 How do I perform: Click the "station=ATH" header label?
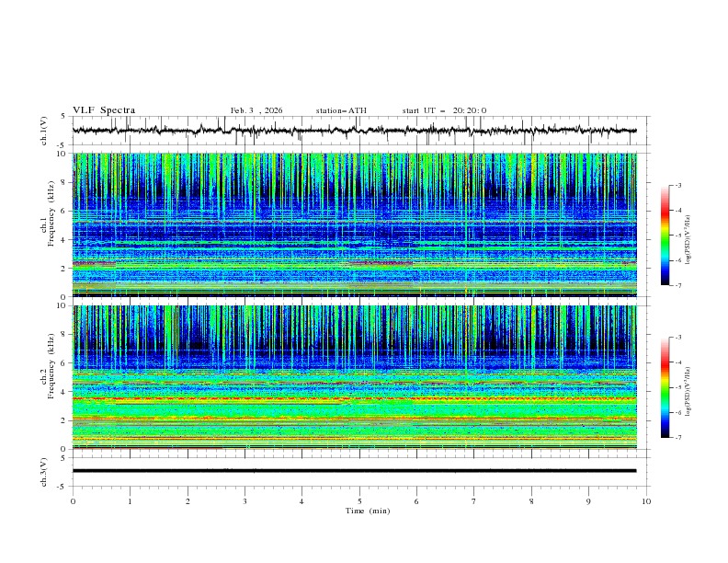tap(341, 110)
